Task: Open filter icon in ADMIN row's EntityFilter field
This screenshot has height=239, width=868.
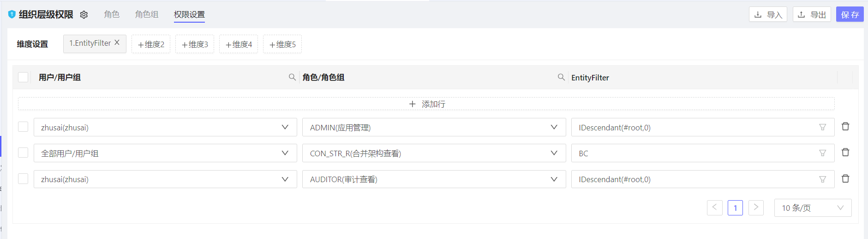Action: click(x=822, y=127)
